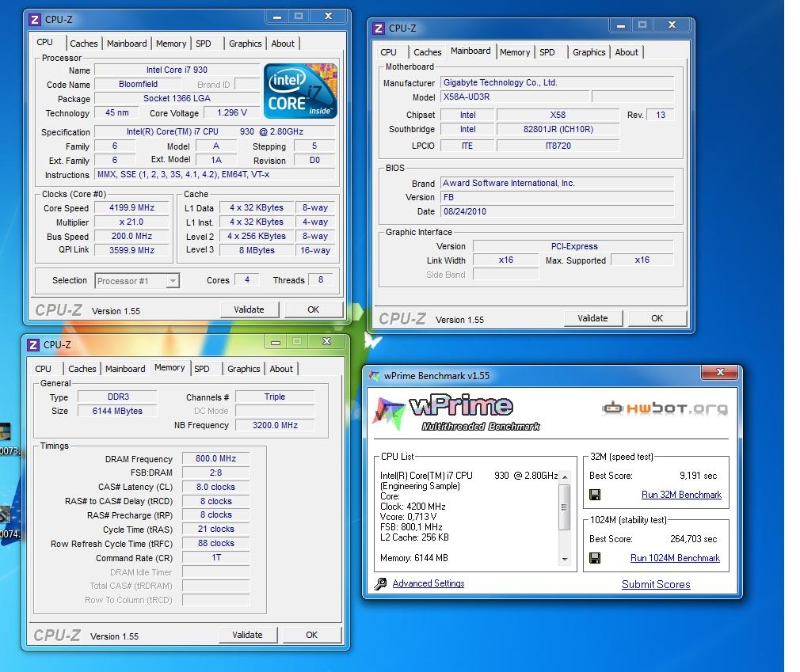Open Graphics tab in the Mainboard window
This screenshot has width=800, height=672.
[589, 52]
